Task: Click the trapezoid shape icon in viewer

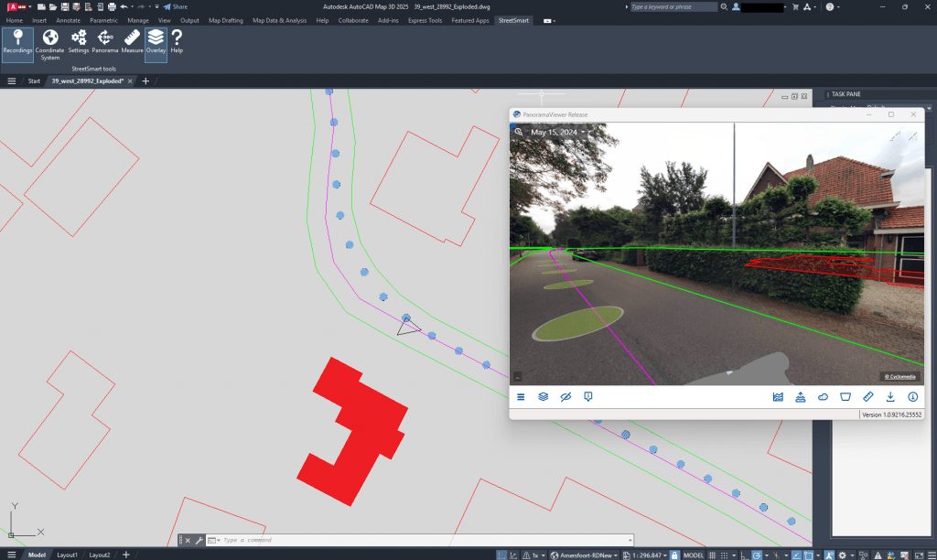Action: point(845,397)
